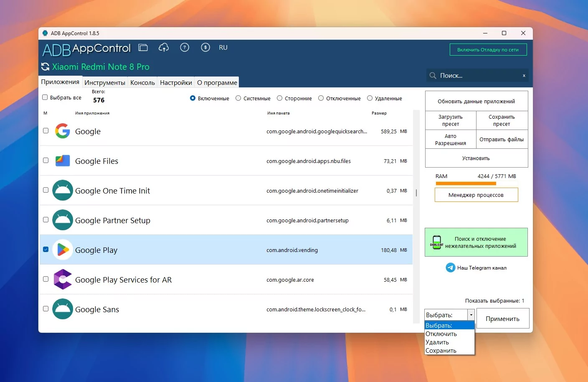Click the dollar donate icon
The image size is (588, 382).
(205, 48)
